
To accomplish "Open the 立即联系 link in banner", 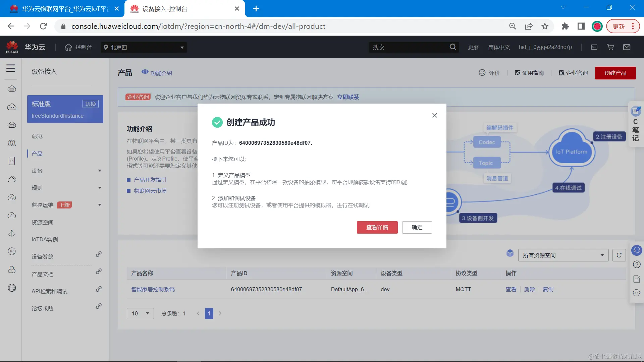I will pos(348,97).
